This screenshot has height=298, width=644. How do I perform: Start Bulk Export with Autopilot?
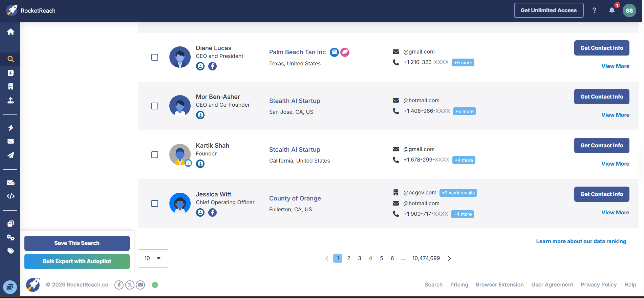coord(77,261)
